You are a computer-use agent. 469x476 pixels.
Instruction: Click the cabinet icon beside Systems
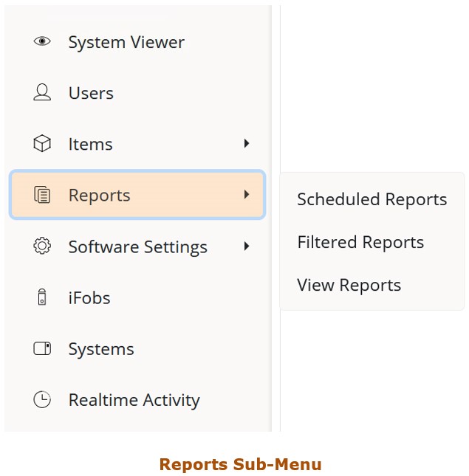[x=42, y=349]
